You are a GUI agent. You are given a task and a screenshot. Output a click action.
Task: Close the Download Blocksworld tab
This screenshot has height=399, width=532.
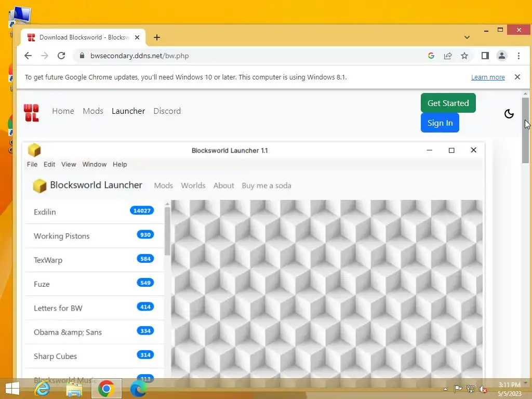[x=137, y=37]
